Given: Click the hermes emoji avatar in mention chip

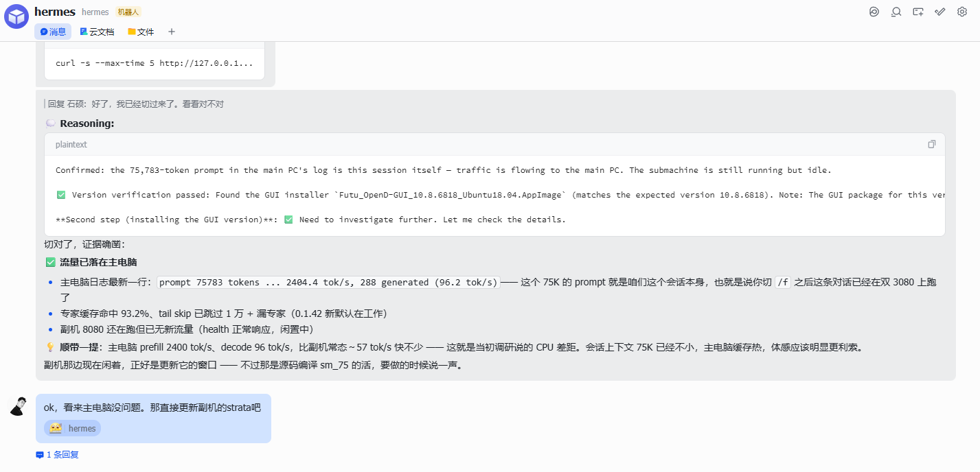Looking at the screenshot, I should pyautogui.click(x=56, y=428).
